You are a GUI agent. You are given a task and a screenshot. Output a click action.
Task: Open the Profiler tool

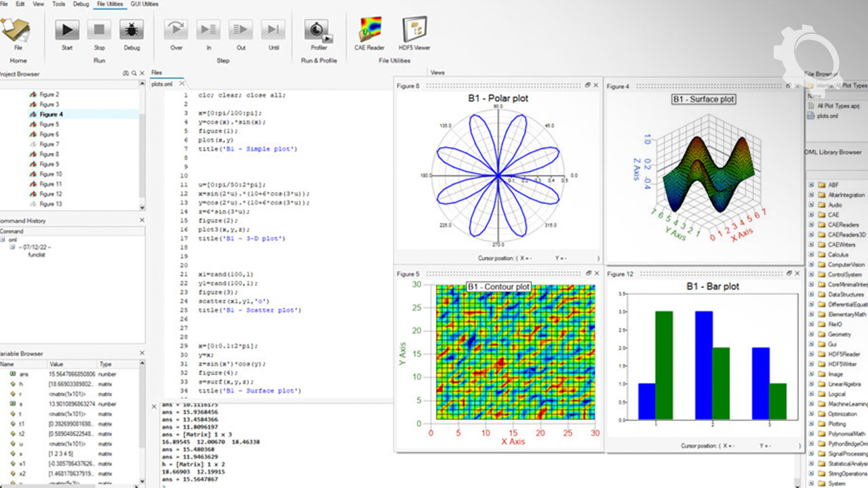(318, 30)
